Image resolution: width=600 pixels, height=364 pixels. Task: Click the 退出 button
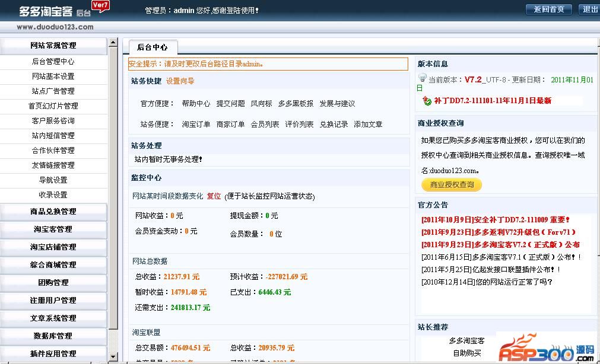pos(589,9)
